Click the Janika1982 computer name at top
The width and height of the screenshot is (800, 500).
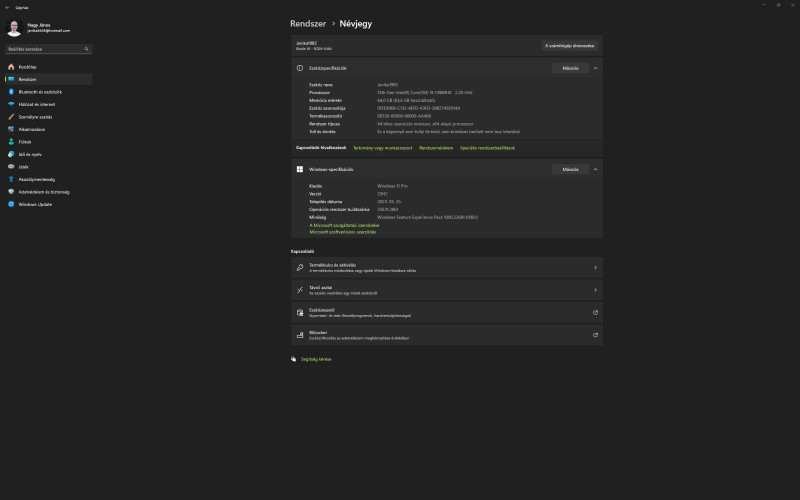(306, 43)
